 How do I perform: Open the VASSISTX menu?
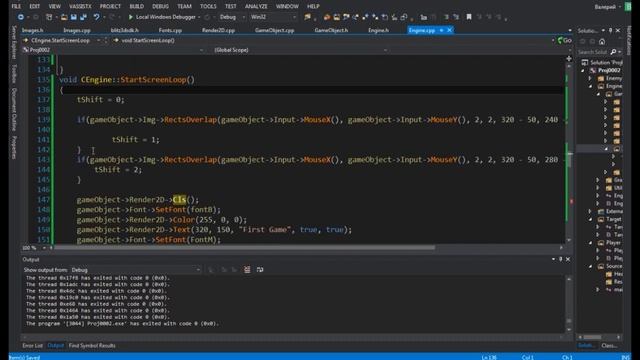[x=80, y=7]
